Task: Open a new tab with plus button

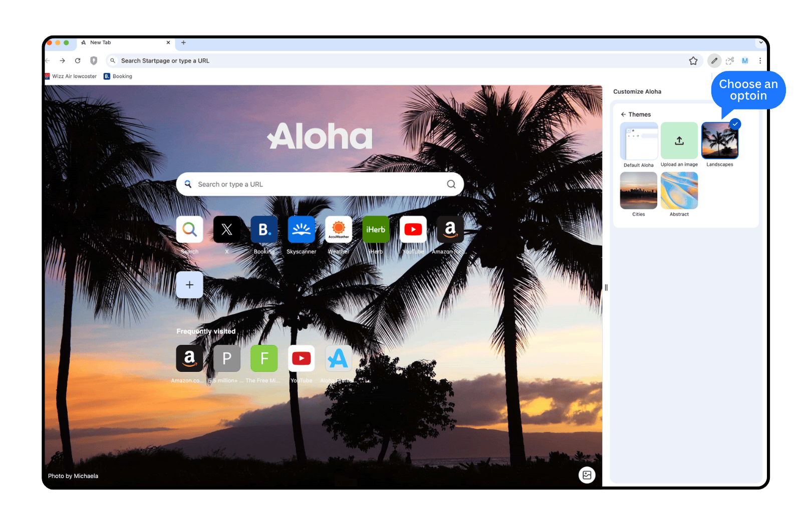Action: [183, 43]
